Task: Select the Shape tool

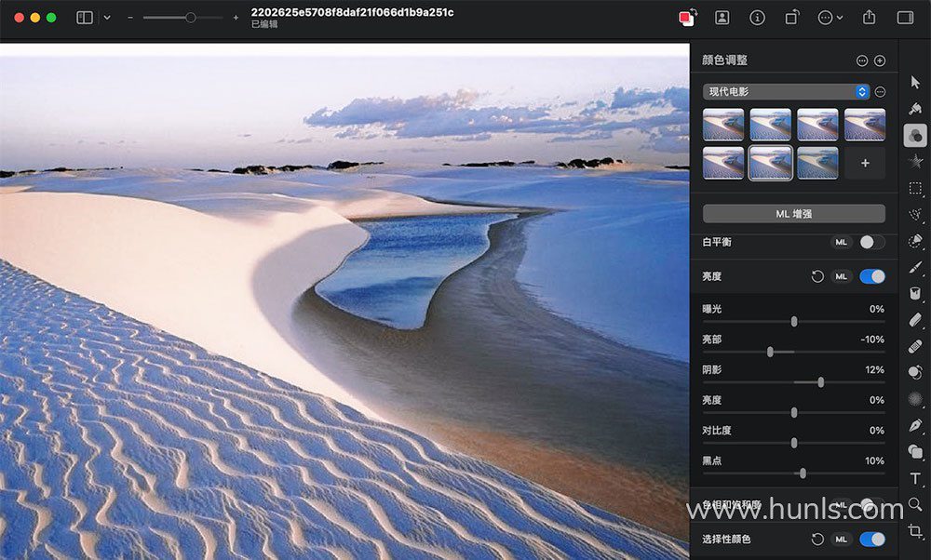Action: tap(915, 452)
